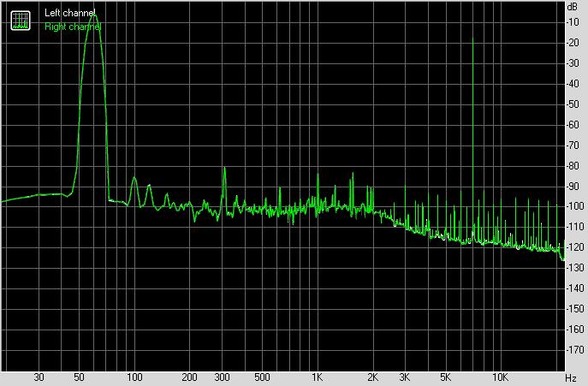
Task: Click the '2K' frequency axis label
Action: pyautogui.click(x=373, y=377)
